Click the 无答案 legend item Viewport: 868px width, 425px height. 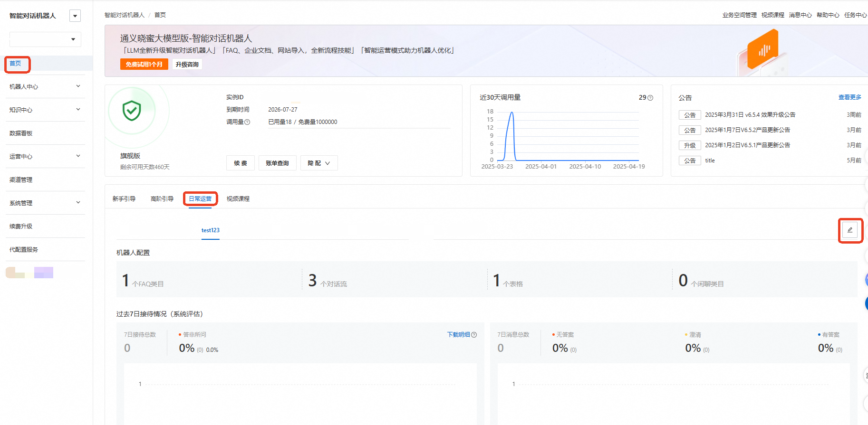[x=563, y=335]
